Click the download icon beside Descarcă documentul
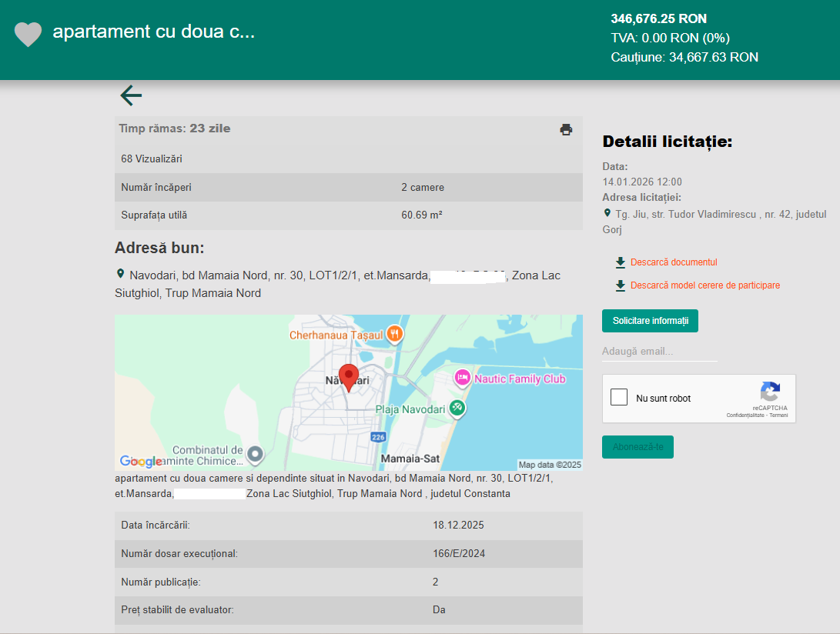 click(x=621, y=262)
